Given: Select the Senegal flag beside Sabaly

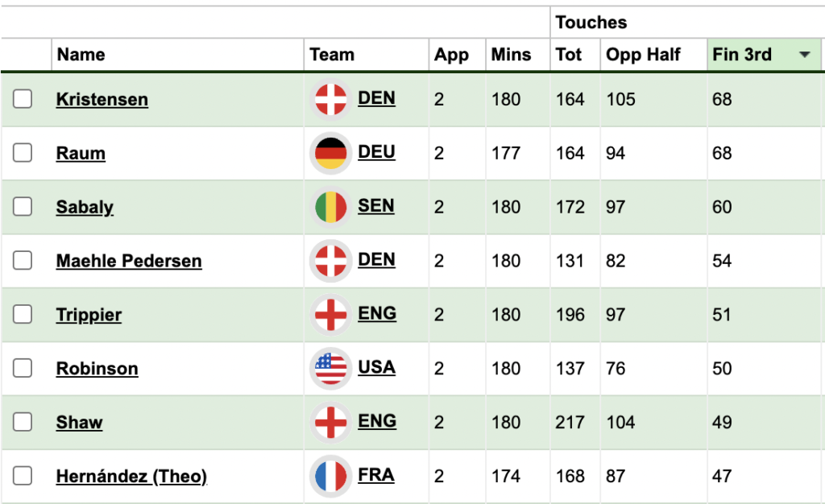Looking at the screenshot, I should pos(330,207).
